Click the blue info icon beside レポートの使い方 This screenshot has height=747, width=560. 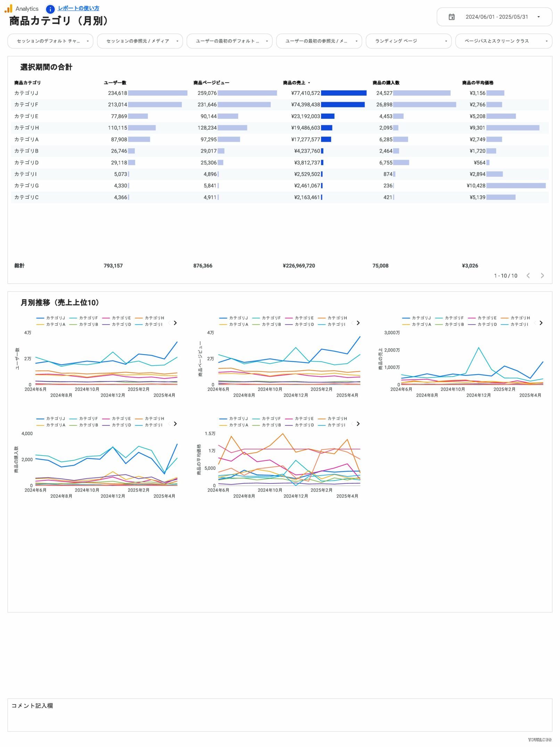point(50,9)
